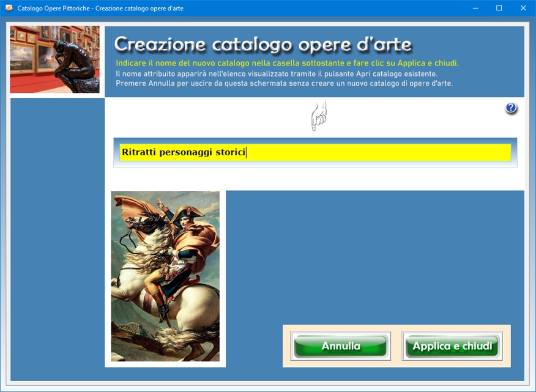This screenshot has height=392, width=536.
Task: Maximize the Catalogo Opere Pittoriche window
Action: 499,8
